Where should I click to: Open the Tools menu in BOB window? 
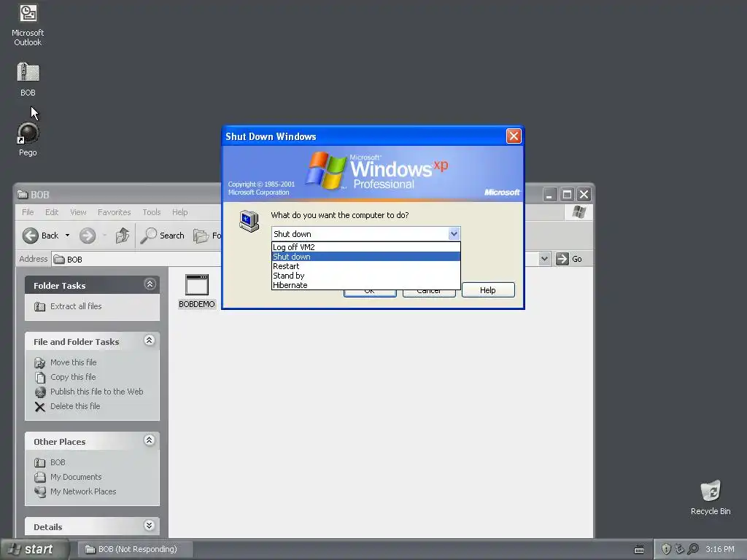tap(152, 212)
